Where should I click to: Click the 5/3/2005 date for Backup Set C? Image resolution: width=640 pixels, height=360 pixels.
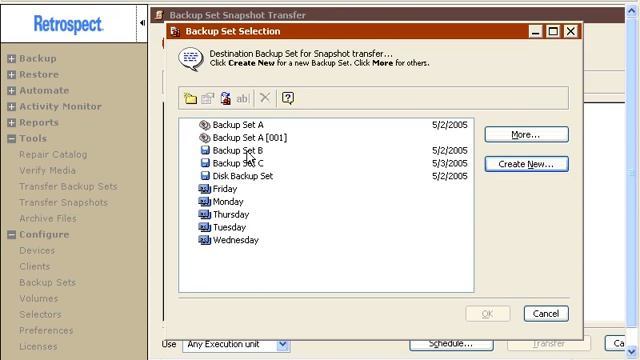(x=450, y=163)
